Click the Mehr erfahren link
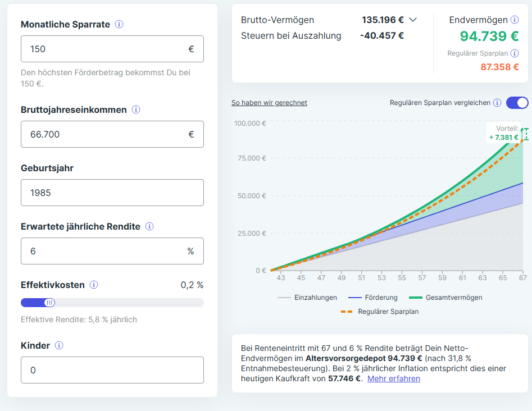This screenshot has height=411, width=532. click(394, 378)
